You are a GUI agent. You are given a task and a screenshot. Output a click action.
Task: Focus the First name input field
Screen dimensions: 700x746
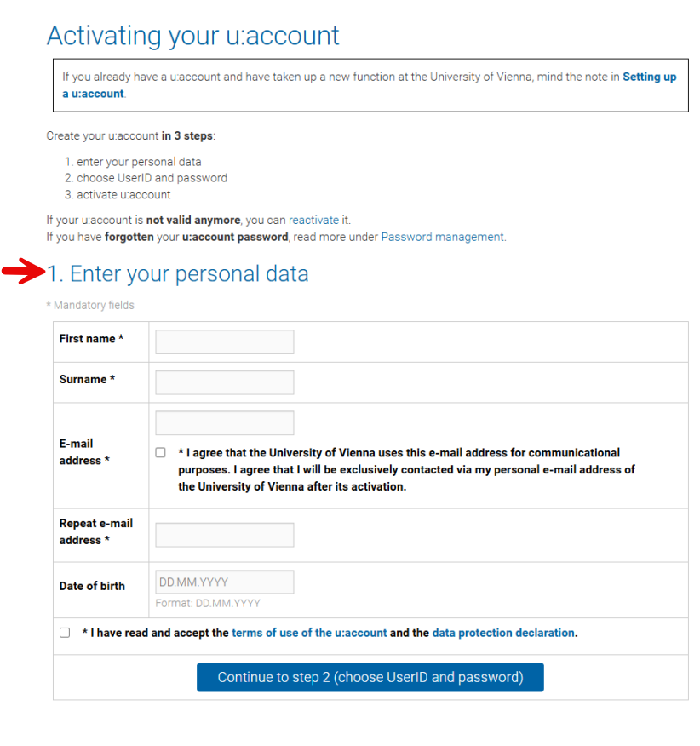(225, 341)
